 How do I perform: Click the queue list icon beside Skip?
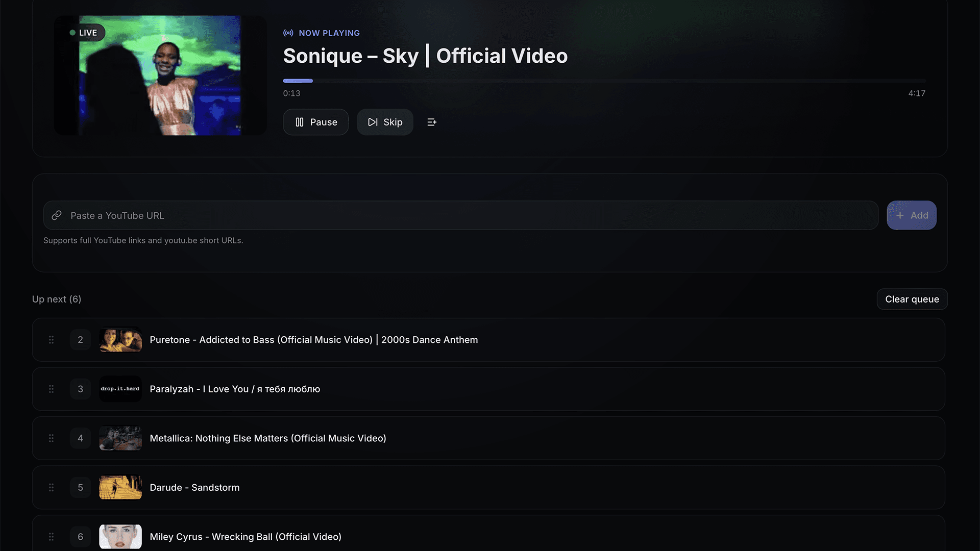[432, 122]
